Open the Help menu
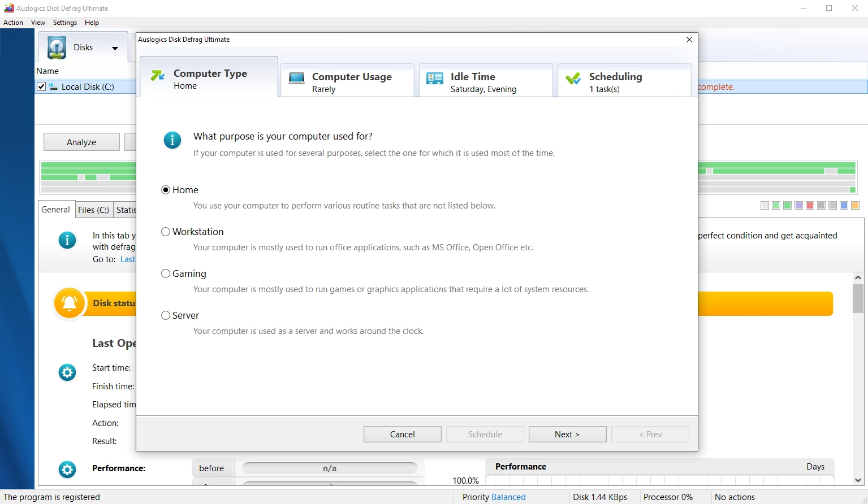 (x=92, y=23)
